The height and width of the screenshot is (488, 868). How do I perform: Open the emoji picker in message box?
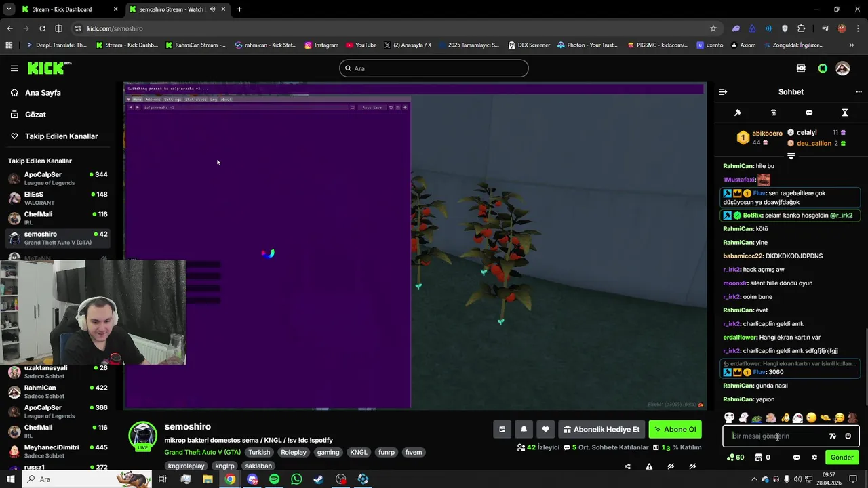click(848, 436)
